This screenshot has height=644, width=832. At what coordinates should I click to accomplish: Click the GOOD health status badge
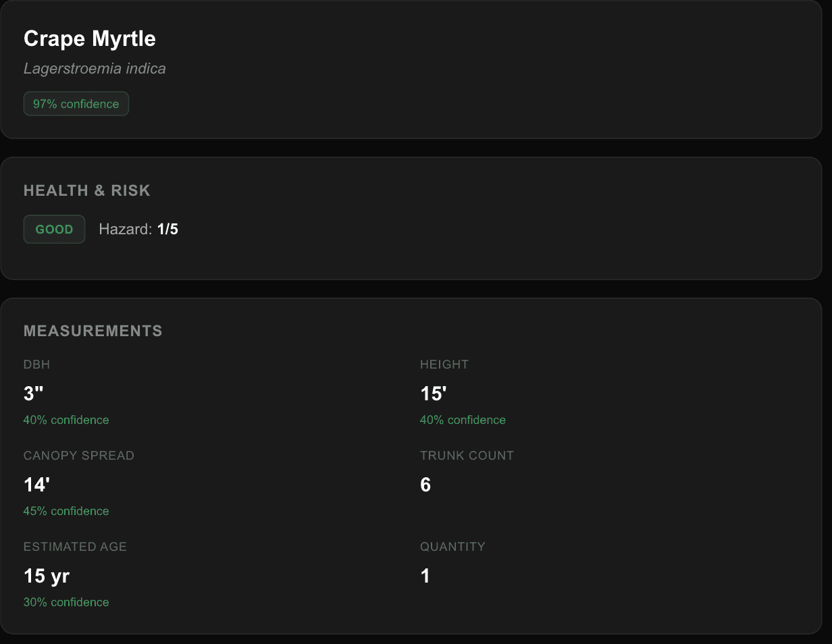click(54, 230)
